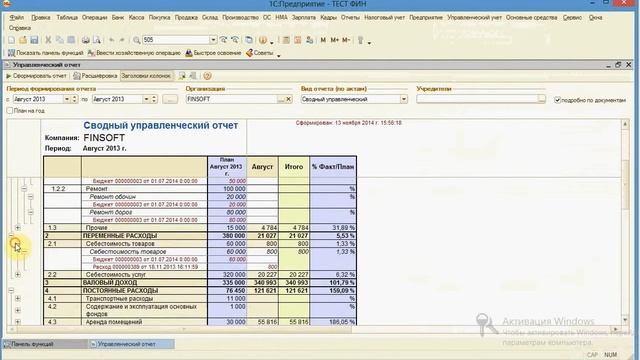Click Ввести хозяйственную операцию

134,53
